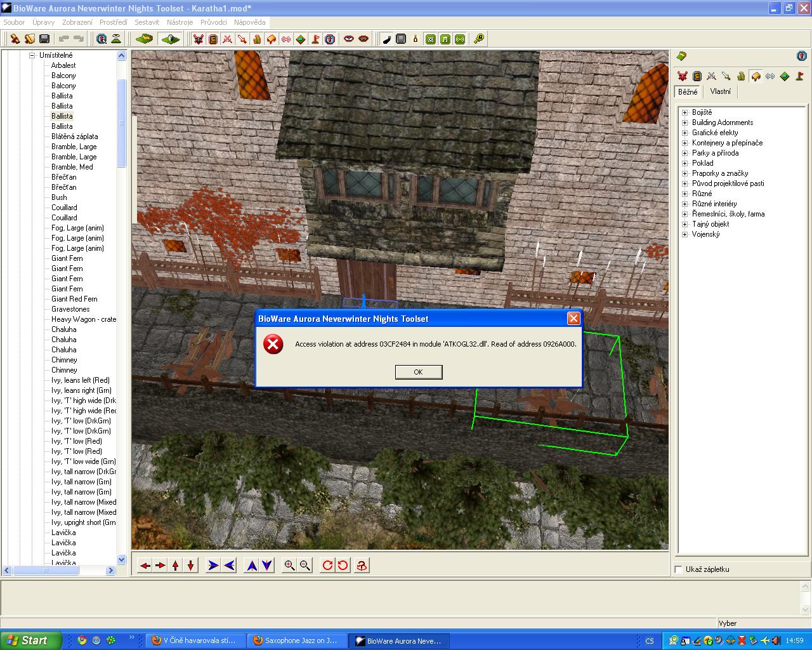
Task: Toggle the red eye visibility toolbar icon
Action: [x=348, y=39]
